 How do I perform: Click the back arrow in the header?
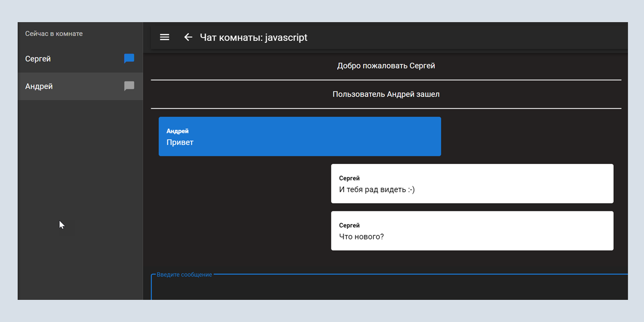[x=188, y=37]
